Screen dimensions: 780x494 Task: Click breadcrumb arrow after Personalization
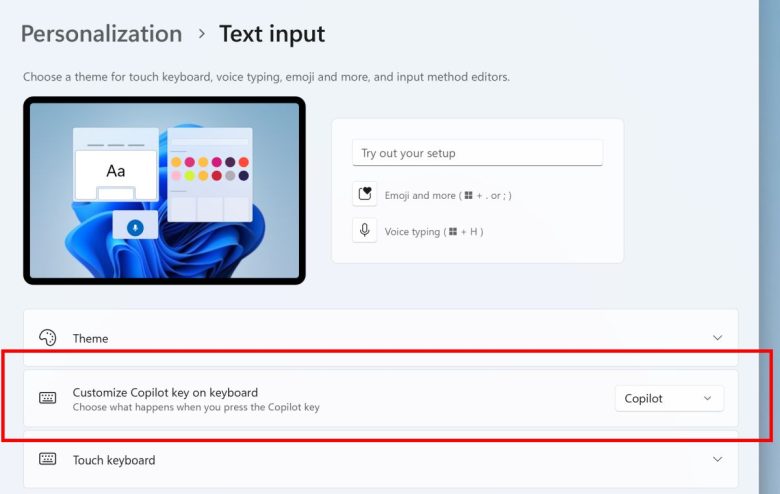tap(201, 34)
